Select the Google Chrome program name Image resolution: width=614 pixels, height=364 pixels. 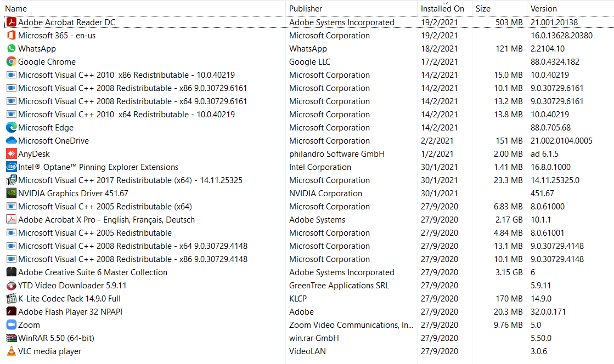click(47, 62)
